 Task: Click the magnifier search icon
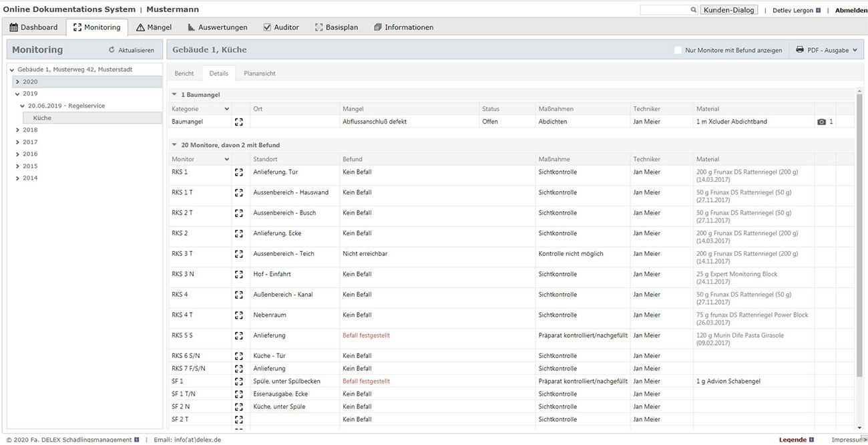coord(693,10)
